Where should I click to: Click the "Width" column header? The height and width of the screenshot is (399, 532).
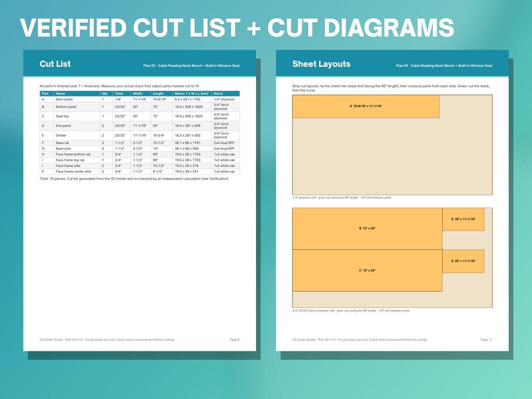coord(137,94)
